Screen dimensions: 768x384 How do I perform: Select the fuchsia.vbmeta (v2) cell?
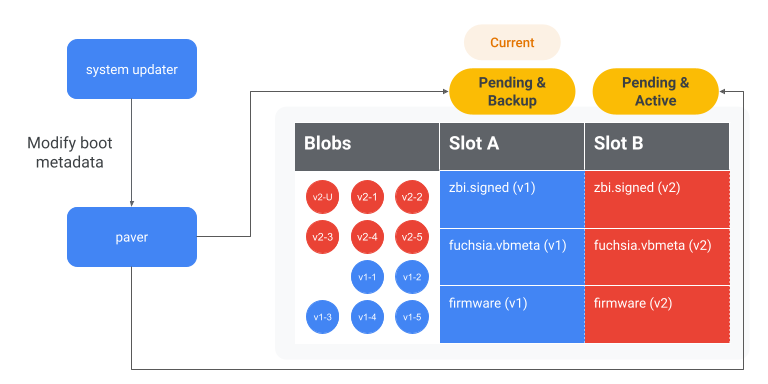coord(657,257)
